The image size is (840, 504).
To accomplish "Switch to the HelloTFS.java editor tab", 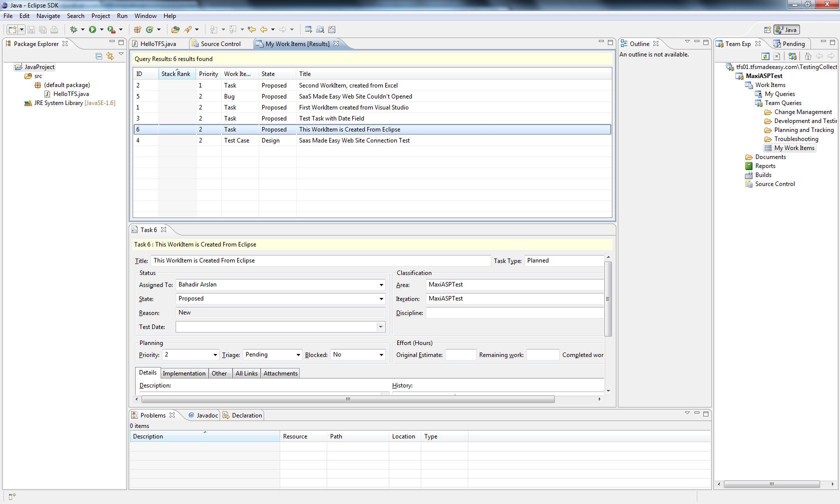I will click(x=158, y=44).
